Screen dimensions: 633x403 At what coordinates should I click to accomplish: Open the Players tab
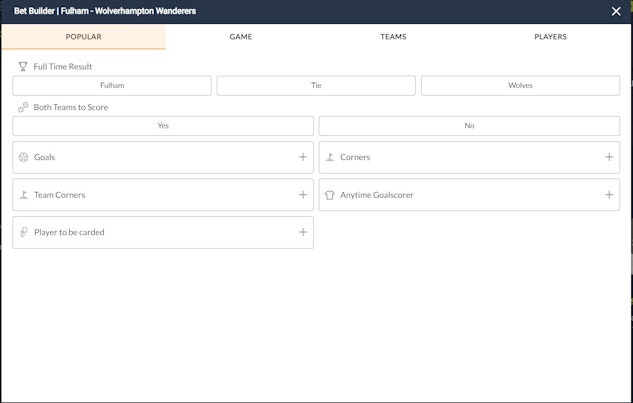pyautogui.click(x=550, y=37)
